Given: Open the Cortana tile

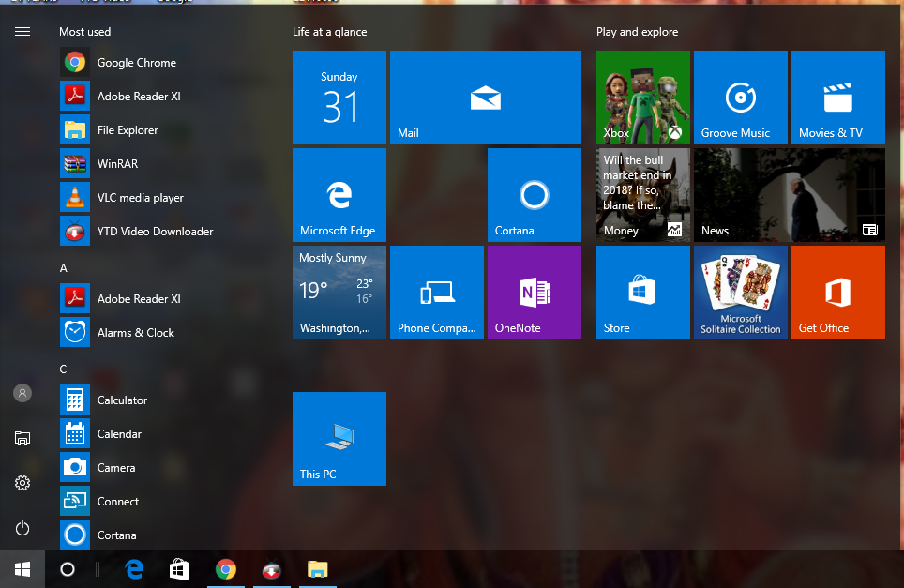Looking at the screenshot, I should [534, 195].
